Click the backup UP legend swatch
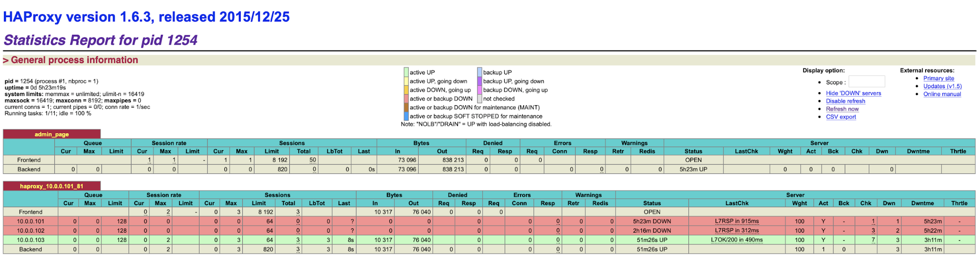This screenshot has height=262, width=980. click(x=479, y=72)
